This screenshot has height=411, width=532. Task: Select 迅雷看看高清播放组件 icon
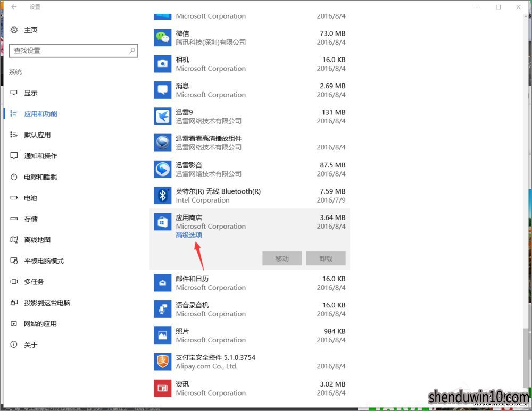point(162,142)
